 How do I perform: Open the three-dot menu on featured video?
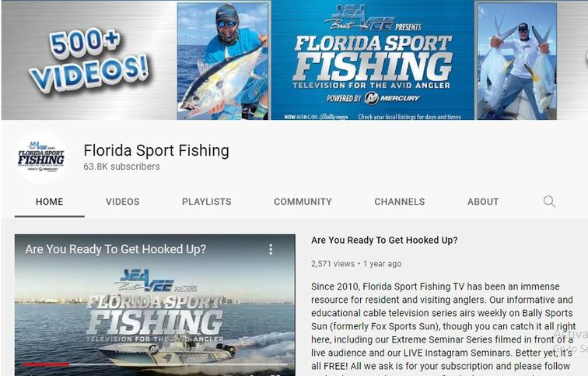(x=271, y=250)
